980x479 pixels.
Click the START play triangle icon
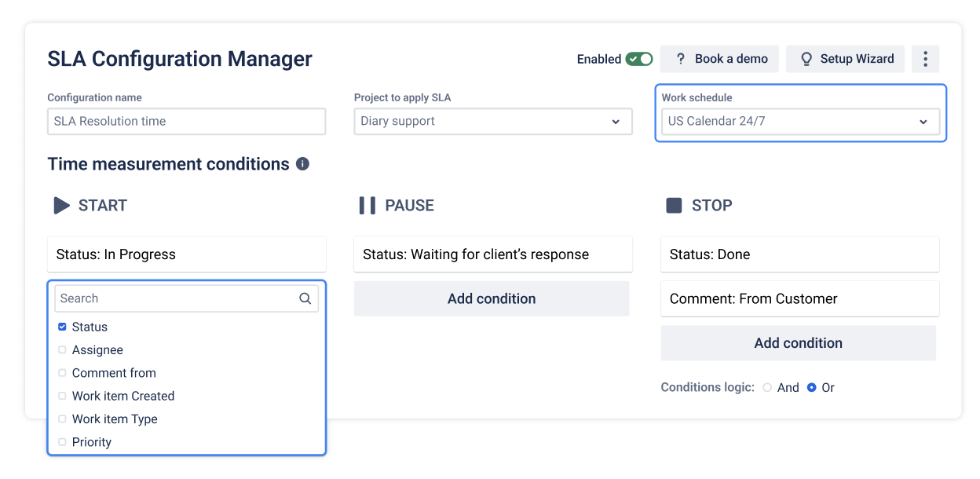point(61,206)
